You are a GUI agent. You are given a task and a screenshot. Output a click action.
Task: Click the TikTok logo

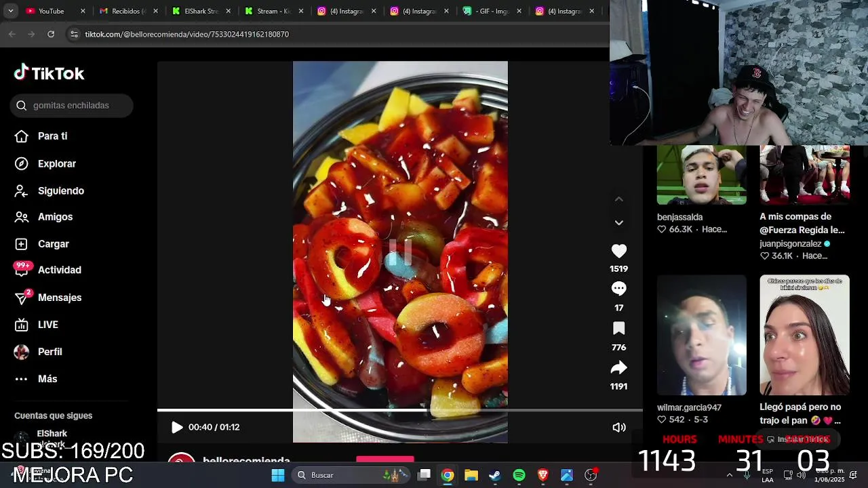[50, 73]
